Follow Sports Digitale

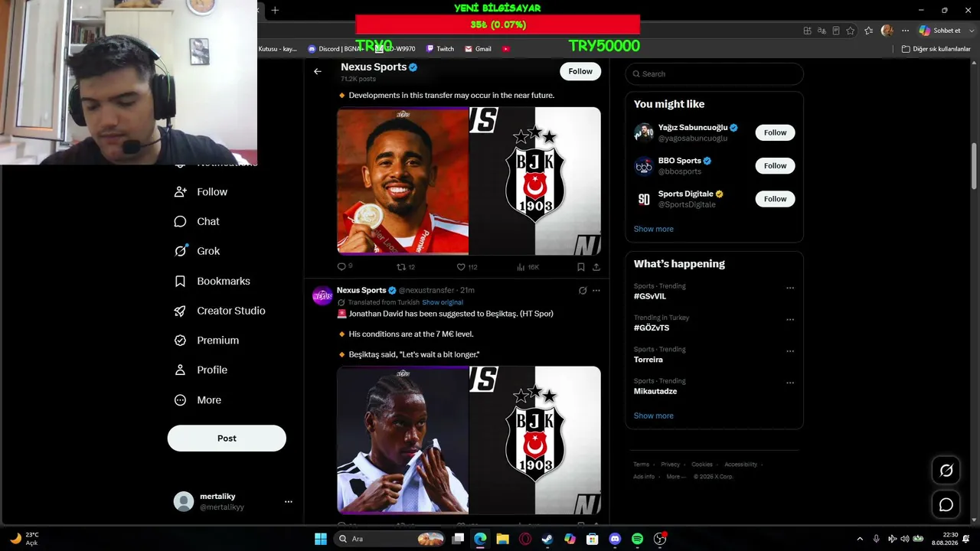pyautogui.click(x=775, y=199)
